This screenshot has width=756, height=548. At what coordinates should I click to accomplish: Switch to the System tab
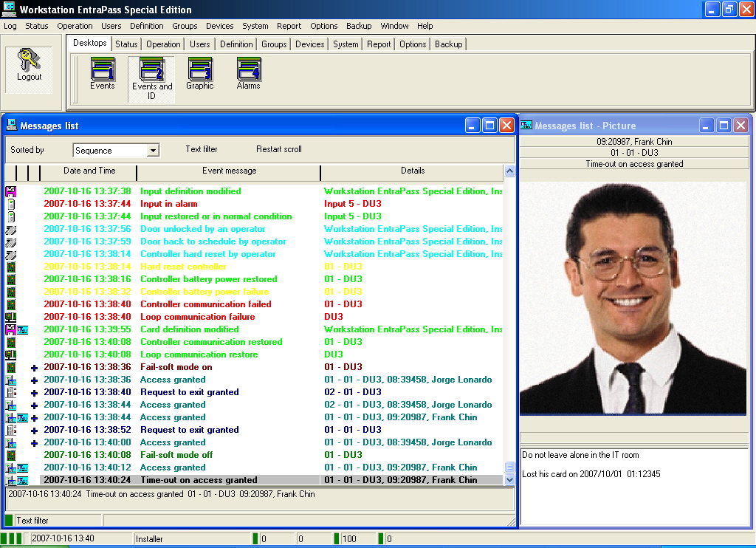pos(346,44)
